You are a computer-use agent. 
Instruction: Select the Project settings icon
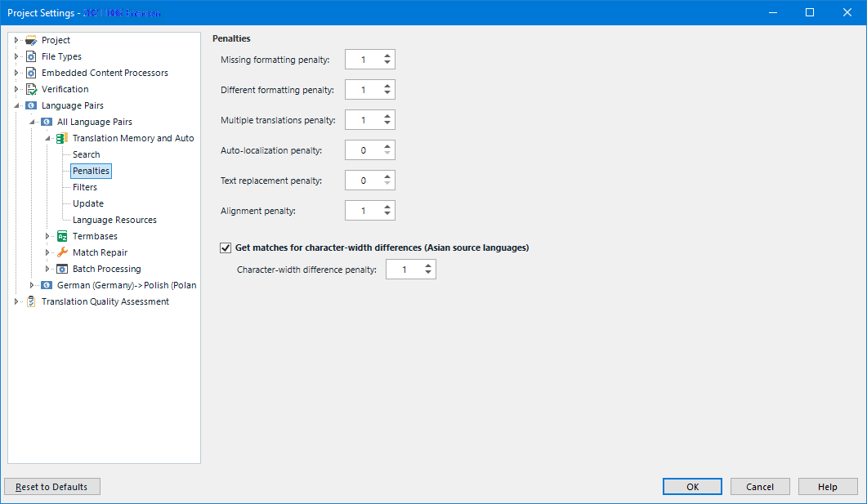pyautogui.click(x=31, y=39)
